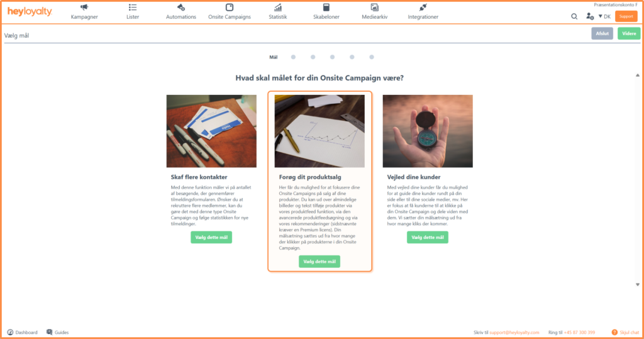Viewport: 644px width, 339px height.
Task: Select the compass Vejled dine kunder image
Action: click(428, 131)
